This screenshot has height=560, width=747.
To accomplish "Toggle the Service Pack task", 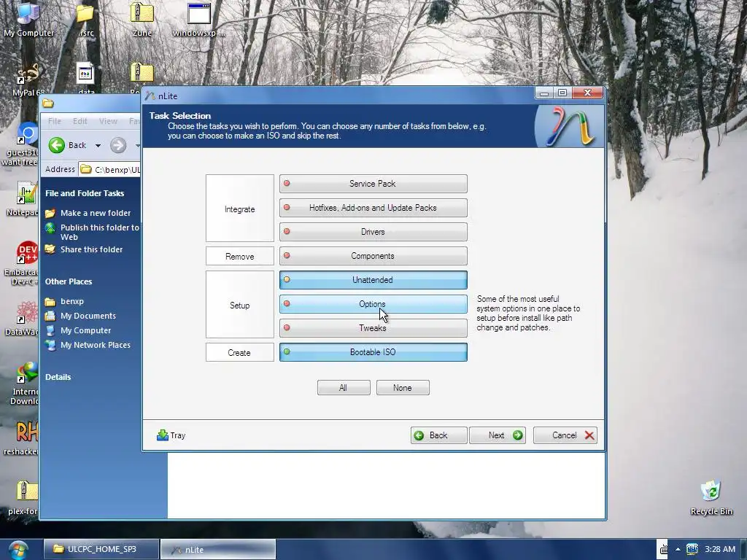I will [x=373, y=184].
